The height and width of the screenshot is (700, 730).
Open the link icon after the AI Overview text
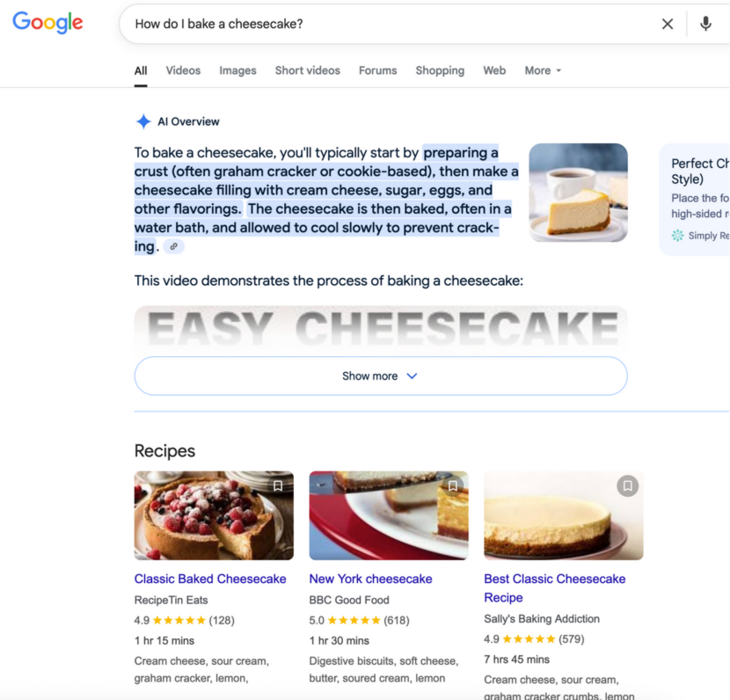[173, 246]
